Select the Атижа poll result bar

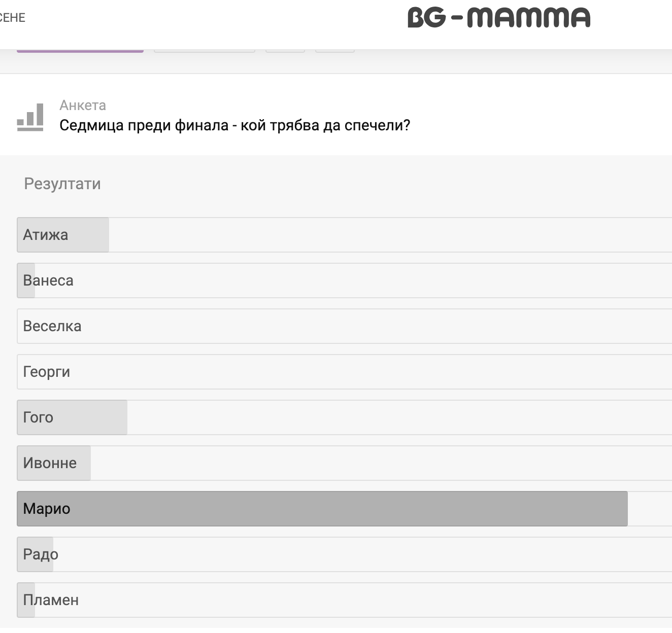pyautogui.click(x=63, y=235)
